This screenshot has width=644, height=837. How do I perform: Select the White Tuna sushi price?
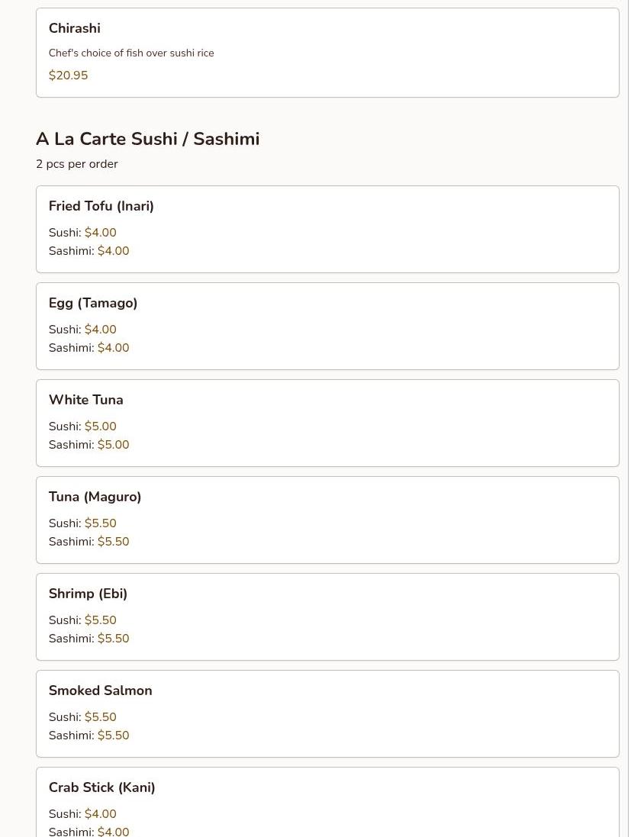click(100, 427)
